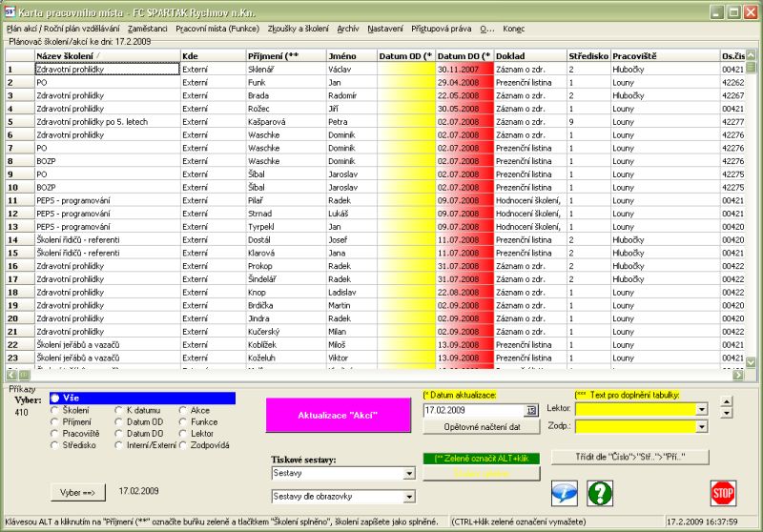This screenshot has width=763, height=532.
Task: Open the Sestavy dle obrazovky dropdown
Action: pyautogui.click(x=409, y=497)
